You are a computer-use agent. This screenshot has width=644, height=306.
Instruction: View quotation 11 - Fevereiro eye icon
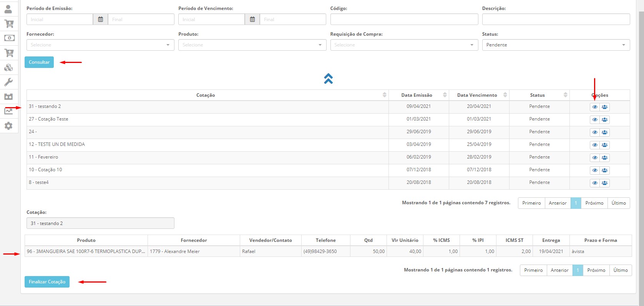click(595, 158)
